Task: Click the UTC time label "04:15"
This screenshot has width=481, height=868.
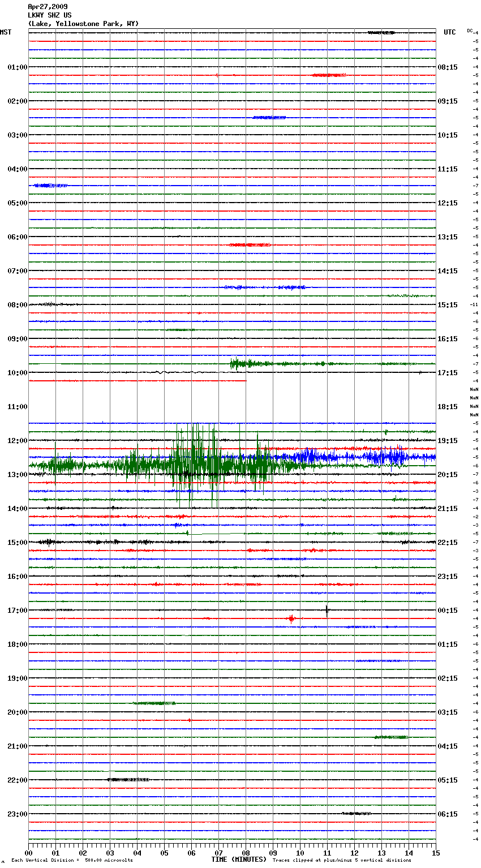Action: (x=448, y=746)
